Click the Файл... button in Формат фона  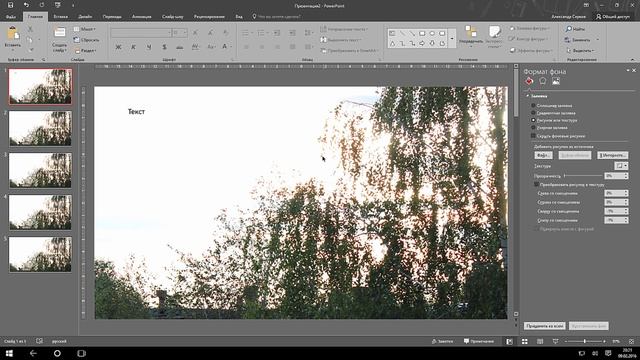543,155
